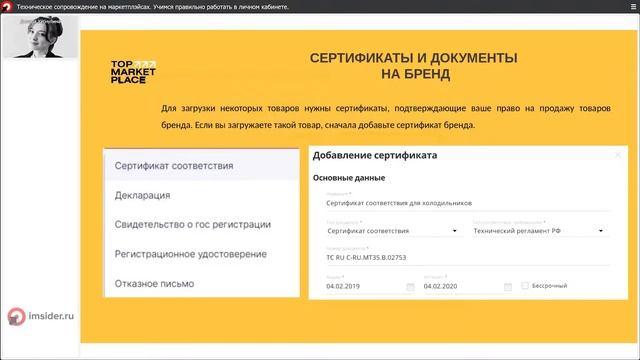Open calendar picker next to 04.02.2019
Viewport: 640px width, 360px height.
tap(410, 287)
